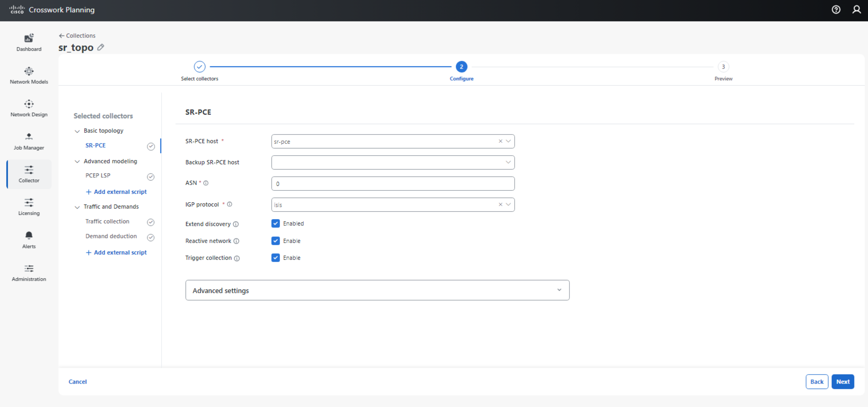
Task: Click the Crosswork Planning title
Action: click(x=62, y=10)
